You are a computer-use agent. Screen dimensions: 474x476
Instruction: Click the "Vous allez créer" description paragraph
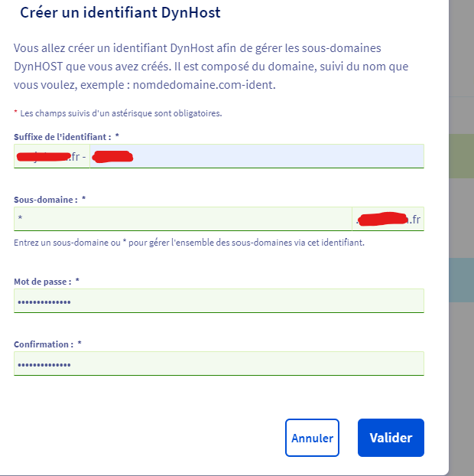tap(197, 66)
